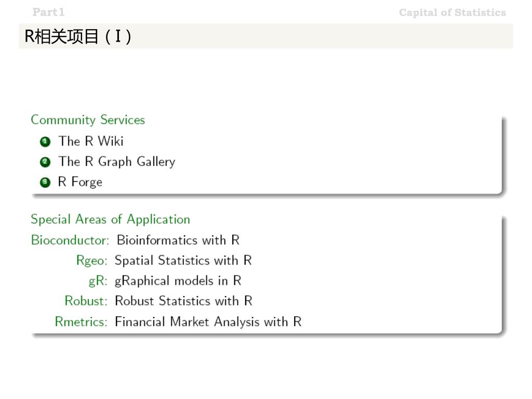Select the Robust label
The height and width of the screenshot is (399, 532).
click(x=86, y=301)
